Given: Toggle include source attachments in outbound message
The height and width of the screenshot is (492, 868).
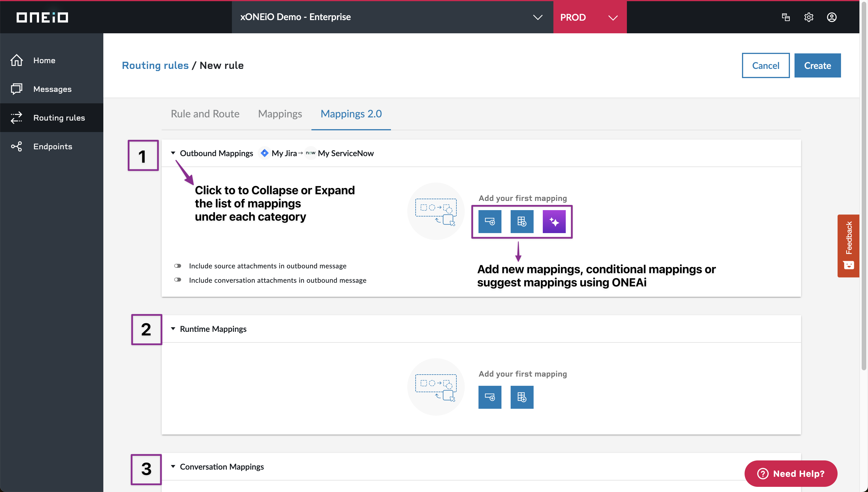Looking at the screenshot, I should click(x=178, y=266).
